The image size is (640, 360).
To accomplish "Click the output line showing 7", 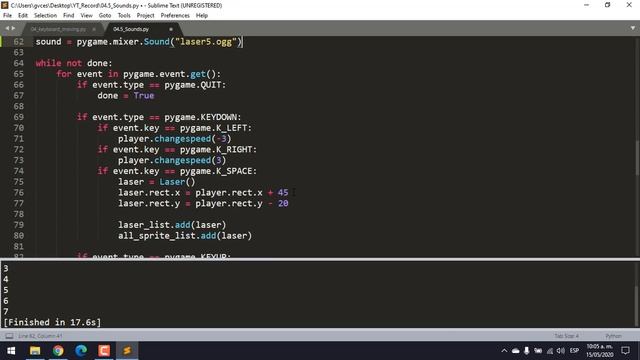I will click(6, 311).
